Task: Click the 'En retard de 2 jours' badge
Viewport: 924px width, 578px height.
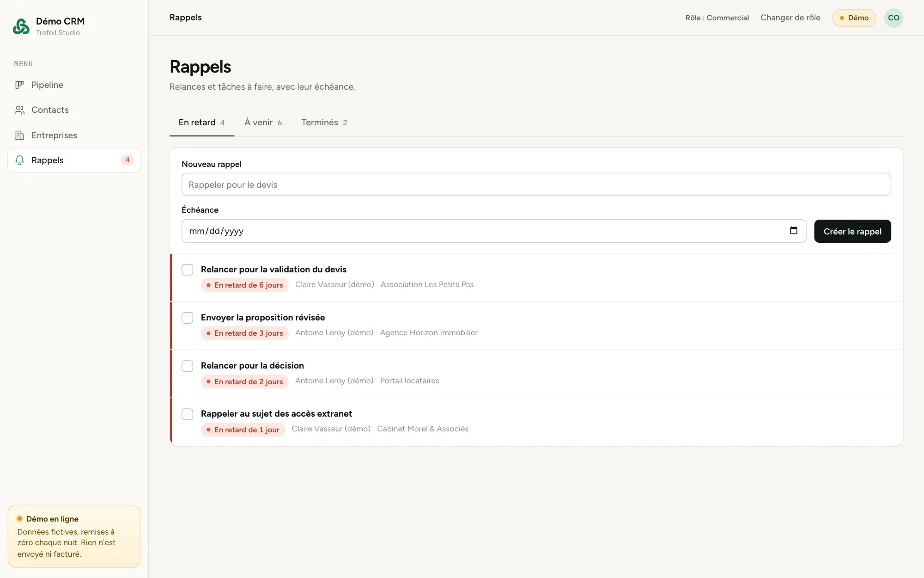Action: [x=245, y=381]
